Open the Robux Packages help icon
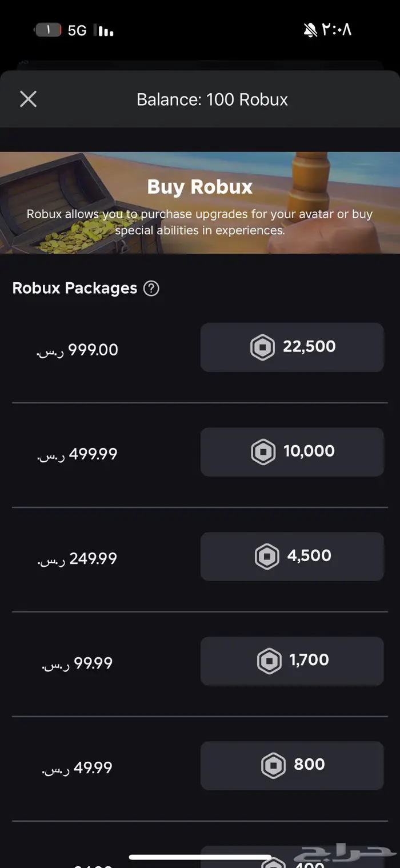This screenshot has height=868, width=400. (151, 288)
